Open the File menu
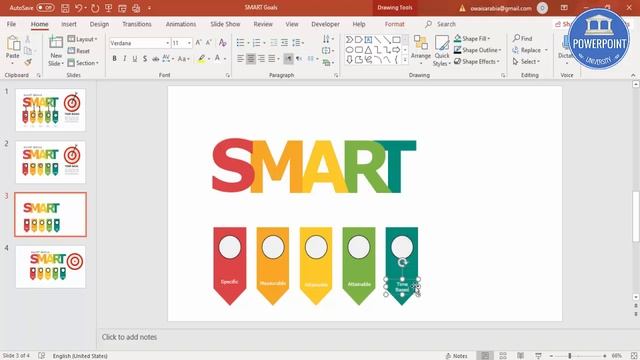 pyautogui.click(x=11, y=24)
